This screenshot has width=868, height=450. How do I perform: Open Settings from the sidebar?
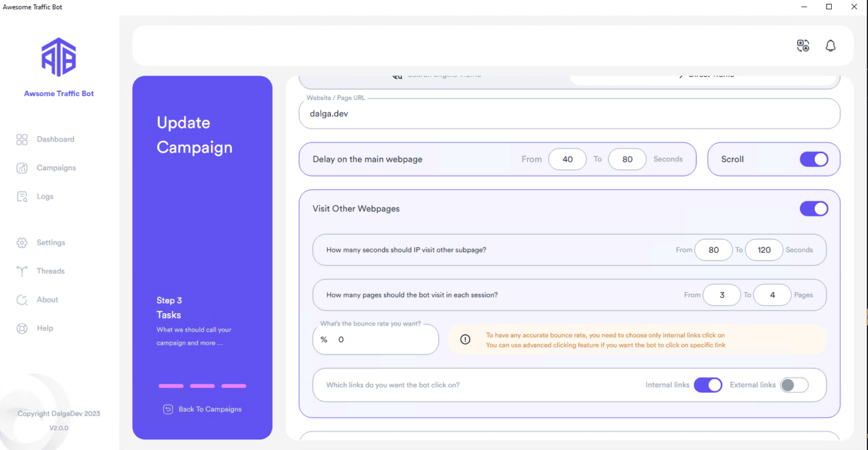coord(49,242)
